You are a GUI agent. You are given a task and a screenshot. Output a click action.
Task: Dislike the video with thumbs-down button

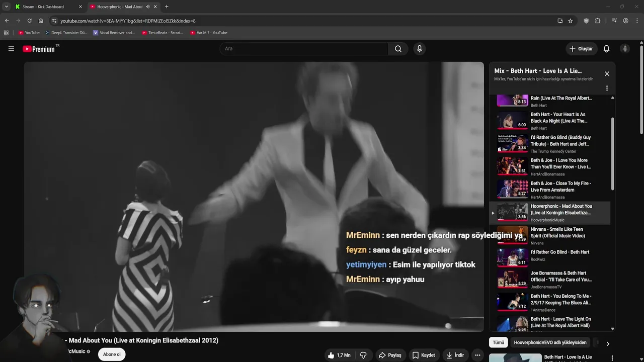pos(363,355)
